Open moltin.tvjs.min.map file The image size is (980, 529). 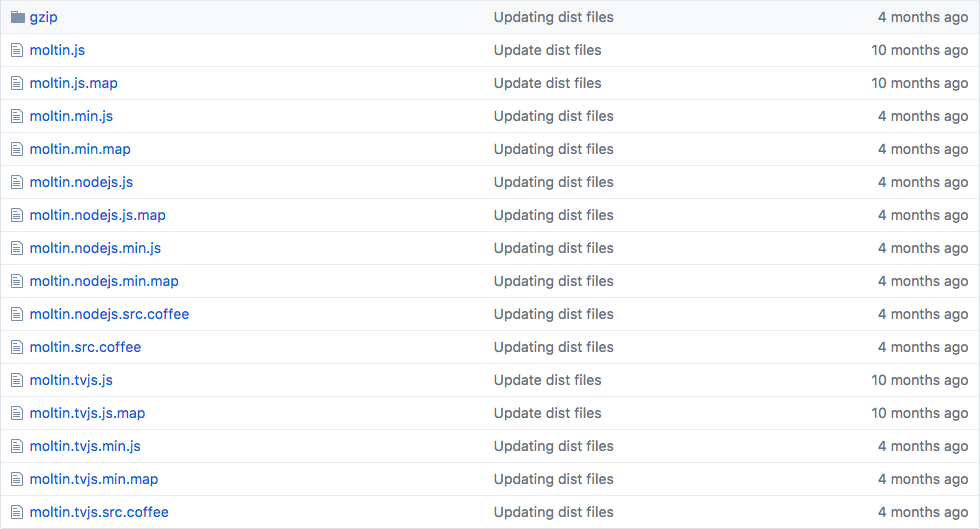[x=94, y=480]
